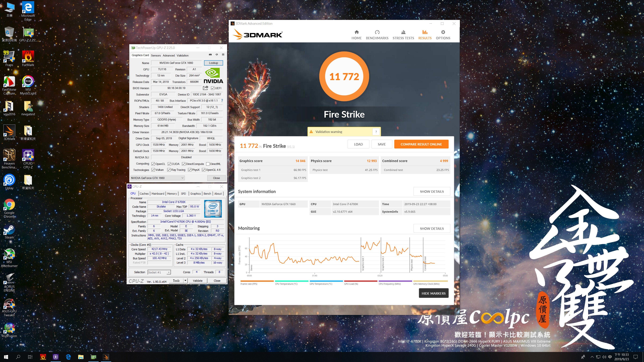Open taskbar search magnifier

coord(18,357)
